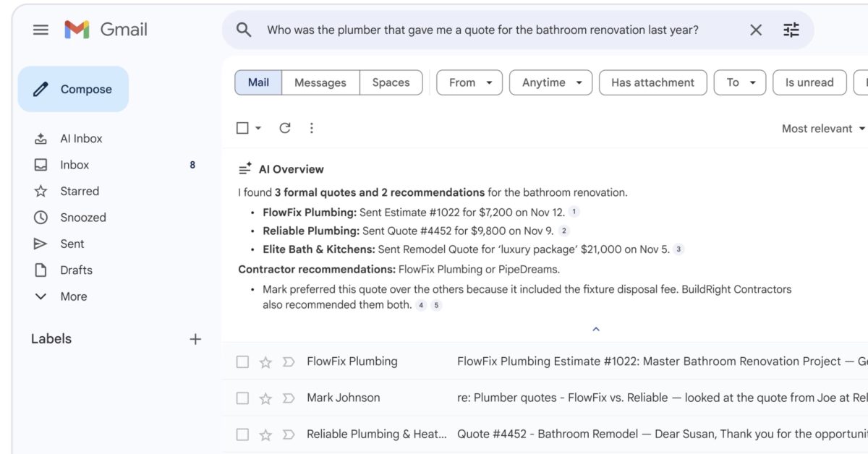This screenshot has height=454, width=868.
Task: Tick the Reliable Plumbing email checkbox
Action: [243, 434]
